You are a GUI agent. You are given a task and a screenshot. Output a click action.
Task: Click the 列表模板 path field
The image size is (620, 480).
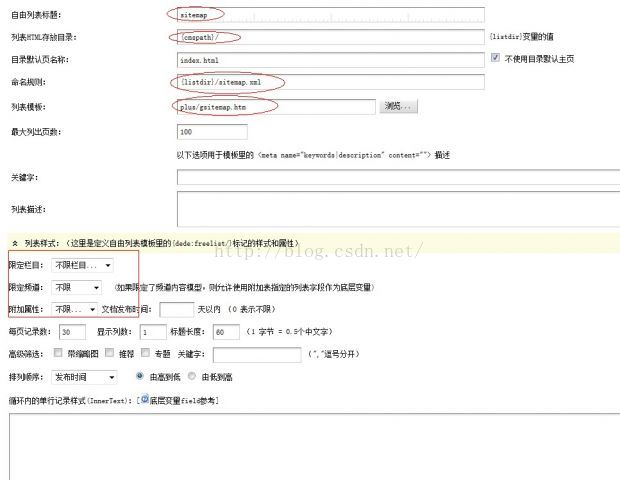[275, 106]
